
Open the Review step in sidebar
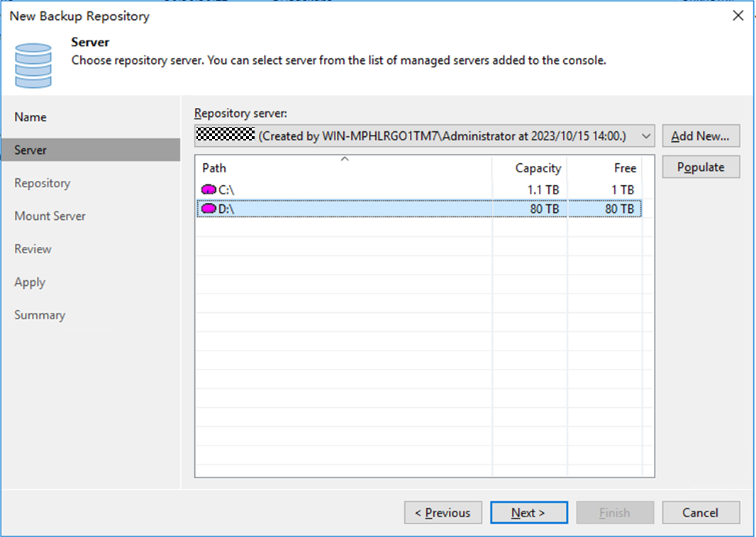pyautogui.click(x=33, y=249)
